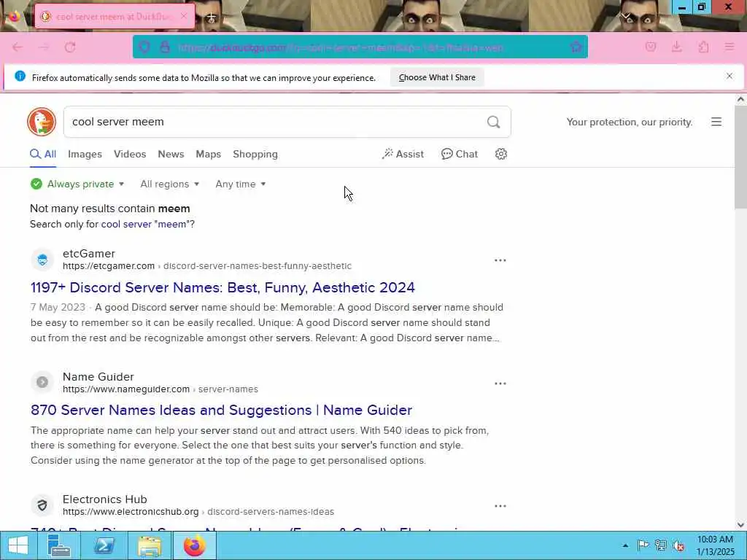Show hidden system tray icons
Image resolution: width=747 pixels, height=560 pixels.
[625, 545]
